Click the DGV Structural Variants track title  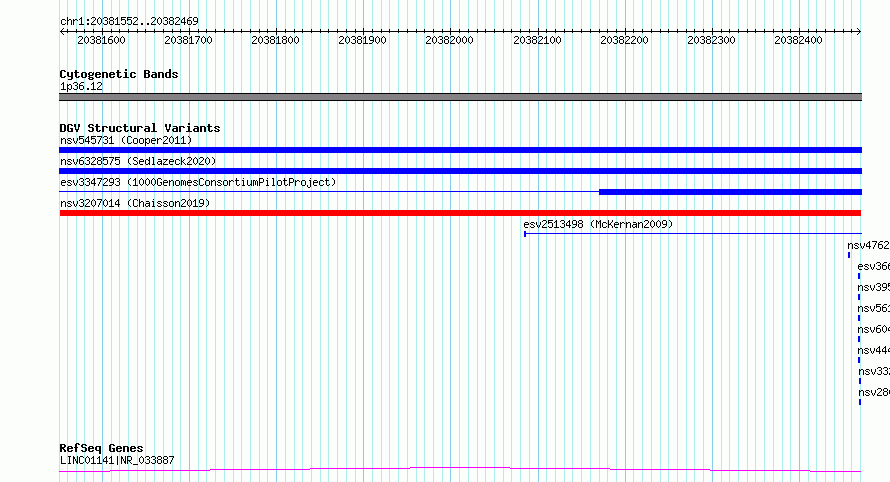(x=140, y=128)
